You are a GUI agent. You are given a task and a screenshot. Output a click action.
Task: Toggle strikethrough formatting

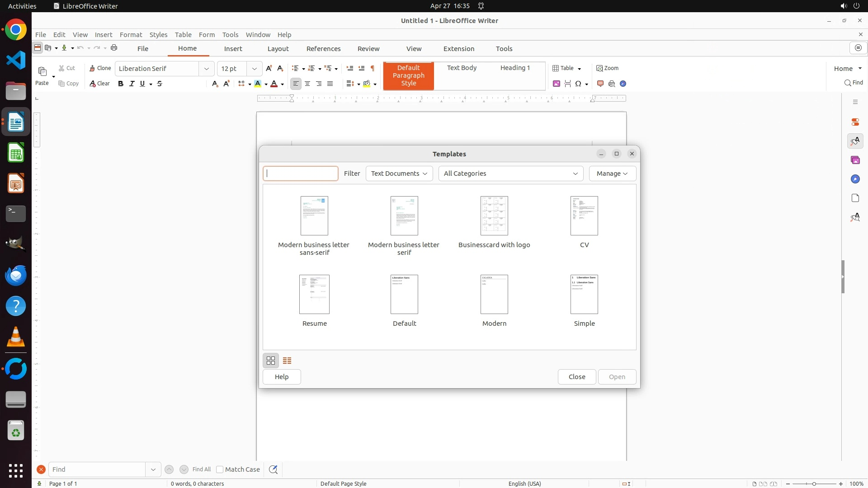click(160, 84)
